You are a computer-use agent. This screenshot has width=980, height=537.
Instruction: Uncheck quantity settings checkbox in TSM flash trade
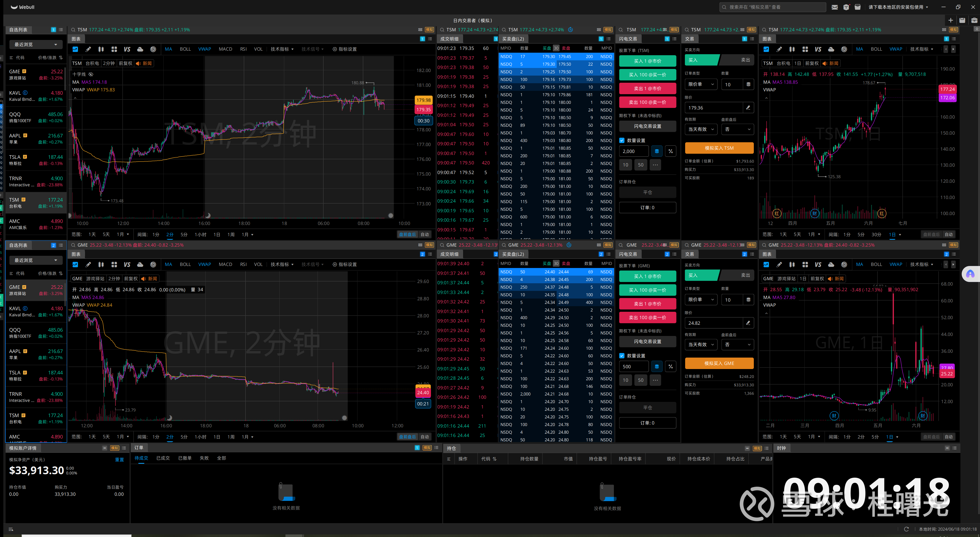click(x=622, y=140)
